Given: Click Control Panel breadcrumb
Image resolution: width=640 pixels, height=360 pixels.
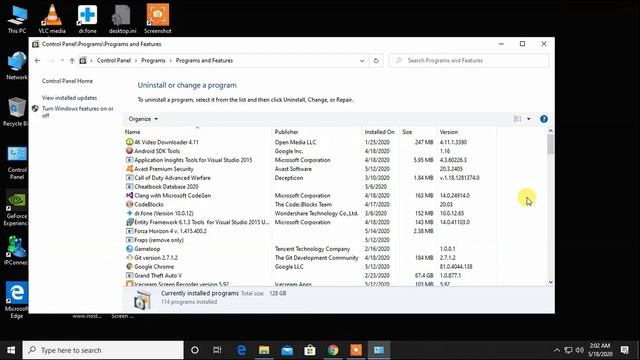Looking at the screenshot, I should pyautogui.click(x=113, y=60).
